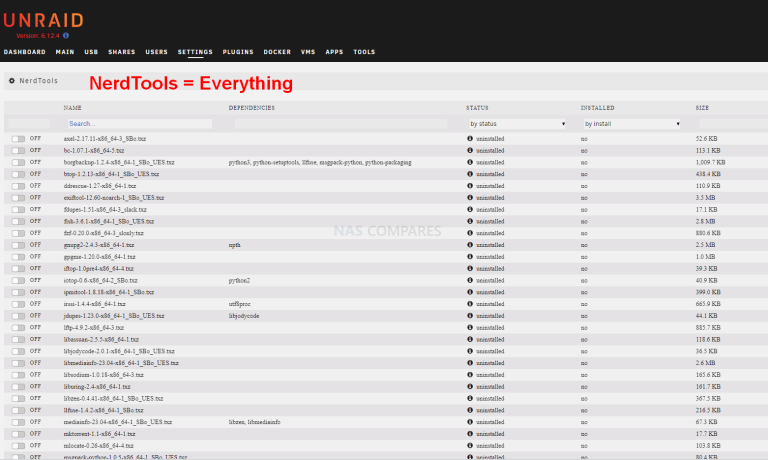Switch on the exiftool-12.60 package
Image resolution: width=768 pixels, height=460 pixels.
click(x=18, y=197)
